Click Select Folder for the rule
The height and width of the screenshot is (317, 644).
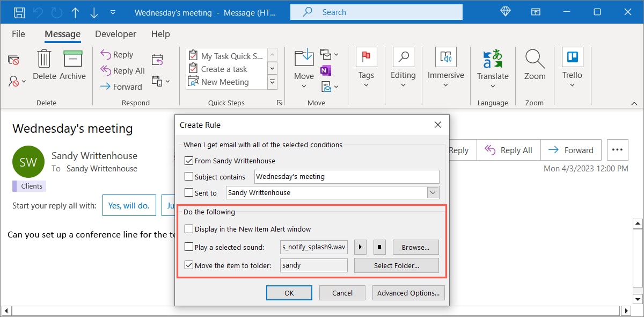396,265
